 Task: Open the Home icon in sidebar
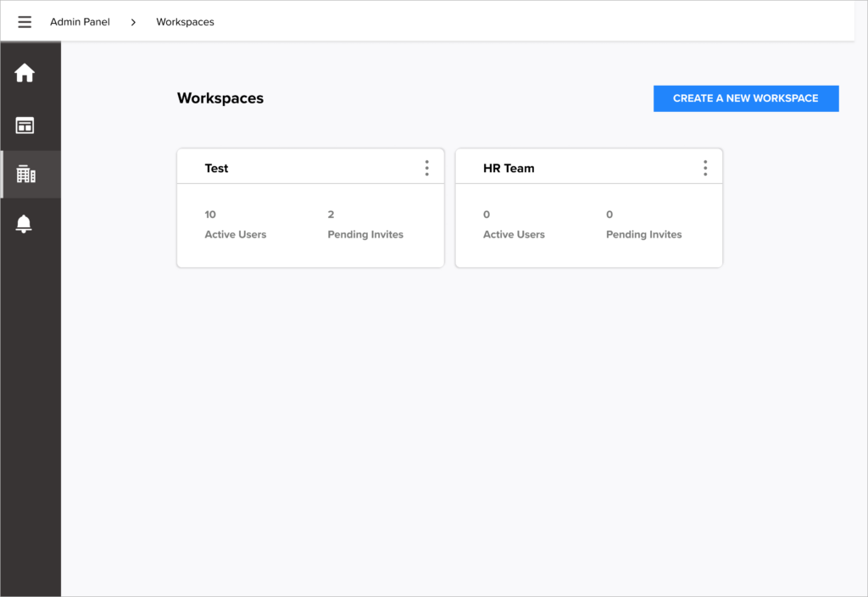click(25, 73)
